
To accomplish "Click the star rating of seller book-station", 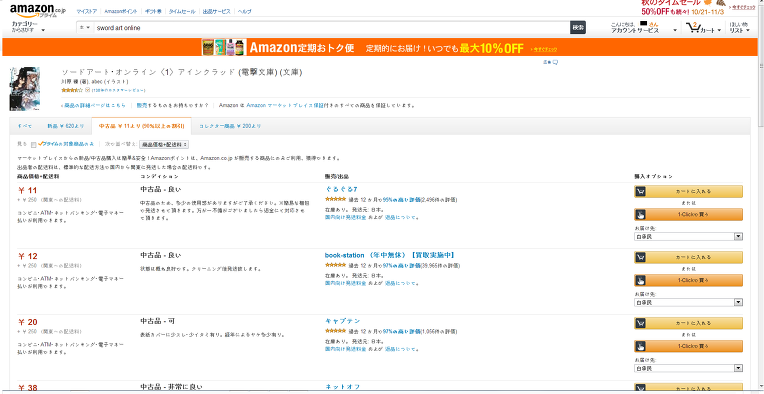I will (x=335, y=265).
